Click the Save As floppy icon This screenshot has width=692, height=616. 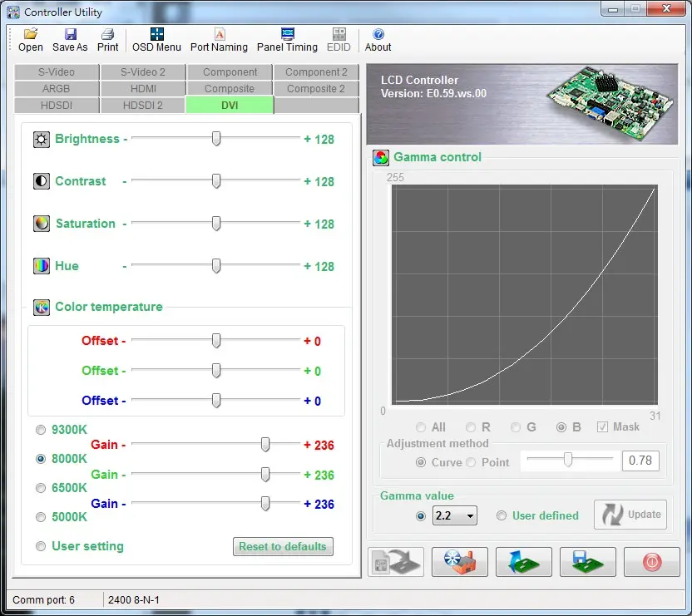70,34
